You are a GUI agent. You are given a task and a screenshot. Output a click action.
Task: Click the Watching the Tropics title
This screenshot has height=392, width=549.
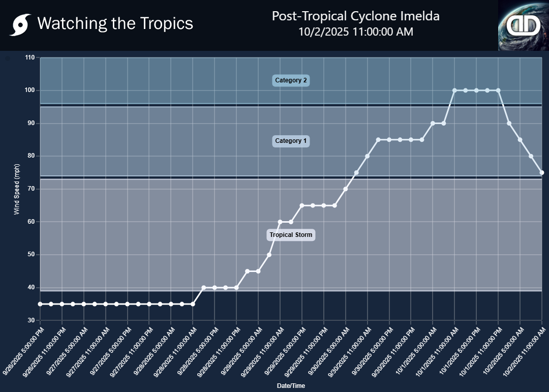[x=115, y=23]
